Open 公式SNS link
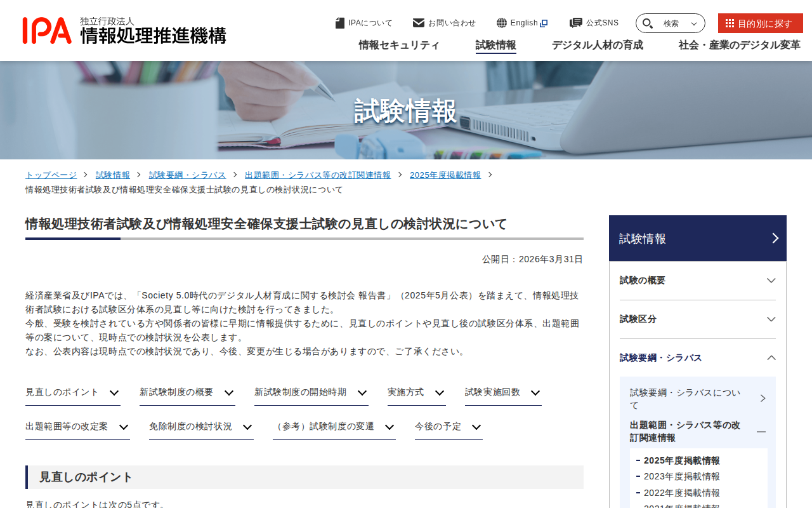The height and width of the screenshot is (508, 812). pos(594,23)
